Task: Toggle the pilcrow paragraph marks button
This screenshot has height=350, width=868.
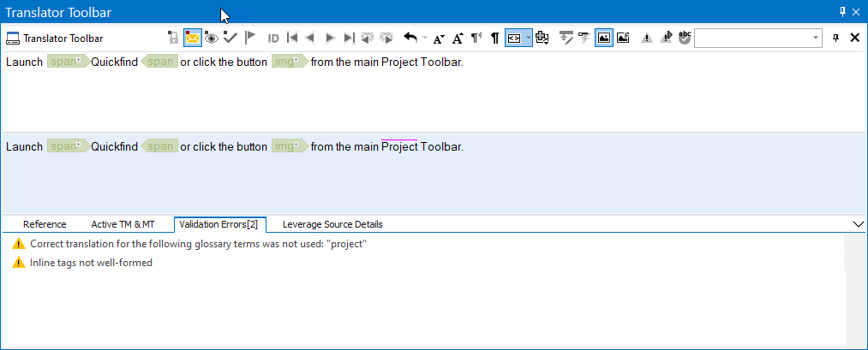Action: coord(495,38)
